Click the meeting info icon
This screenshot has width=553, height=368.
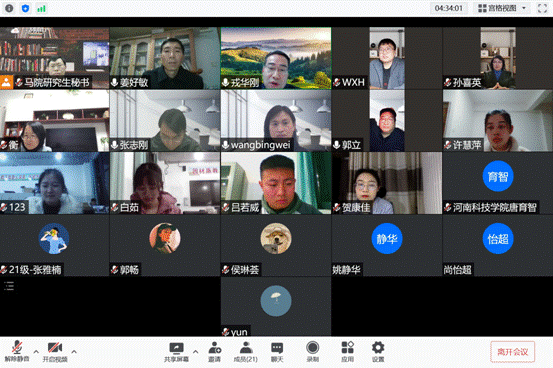click(9, 8)
